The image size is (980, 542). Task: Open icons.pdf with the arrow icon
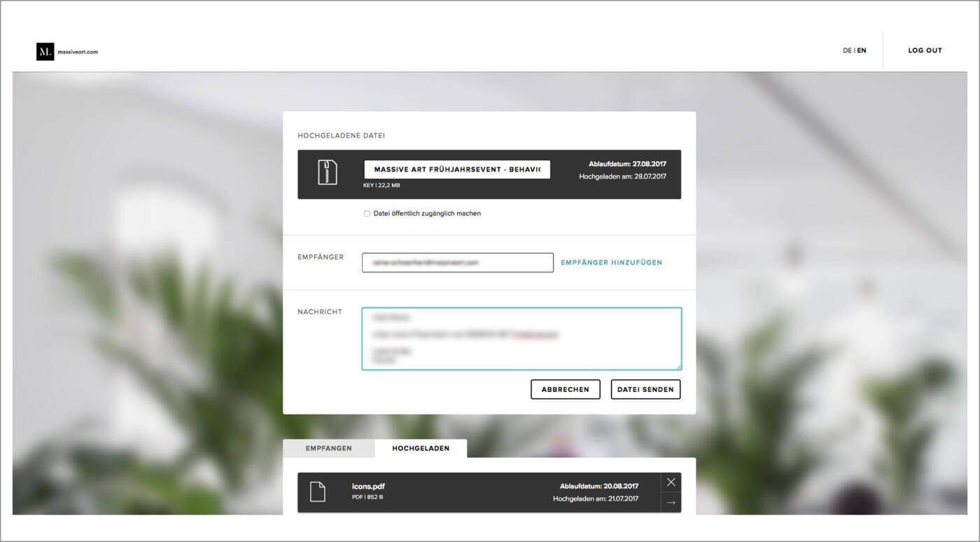click(671, 502)
